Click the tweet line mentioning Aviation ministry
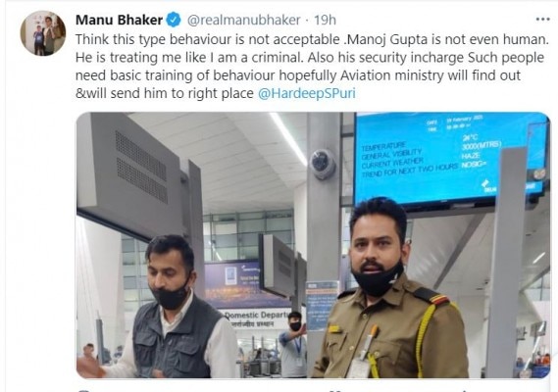The image size is (558, 392). coord(298,75)
